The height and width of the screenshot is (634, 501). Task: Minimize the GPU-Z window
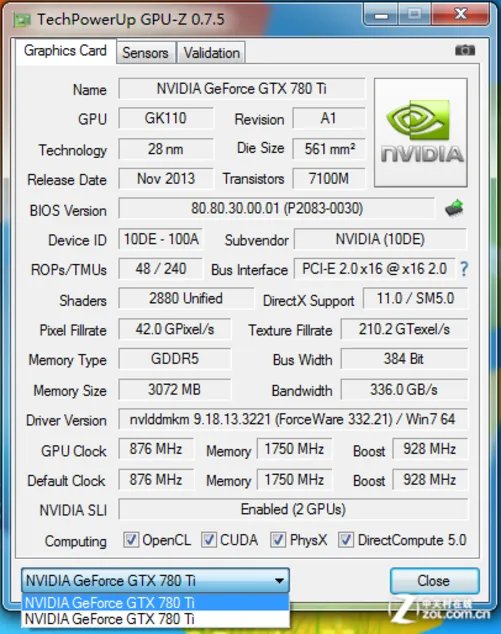(x=381, y=15)
